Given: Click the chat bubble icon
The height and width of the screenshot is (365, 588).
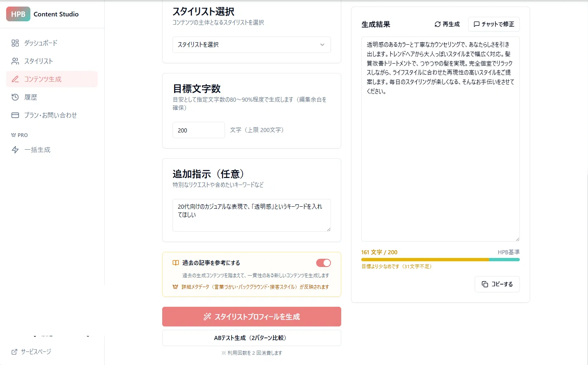Looking at the screenshot, I should pos(477,24).
